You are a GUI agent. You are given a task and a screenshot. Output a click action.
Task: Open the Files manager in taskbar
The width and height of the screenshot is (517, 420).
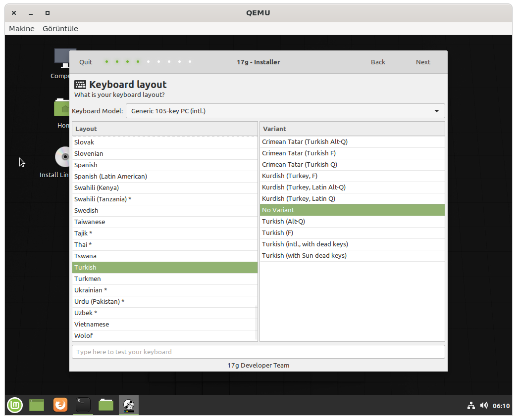(x=106, y=405)
